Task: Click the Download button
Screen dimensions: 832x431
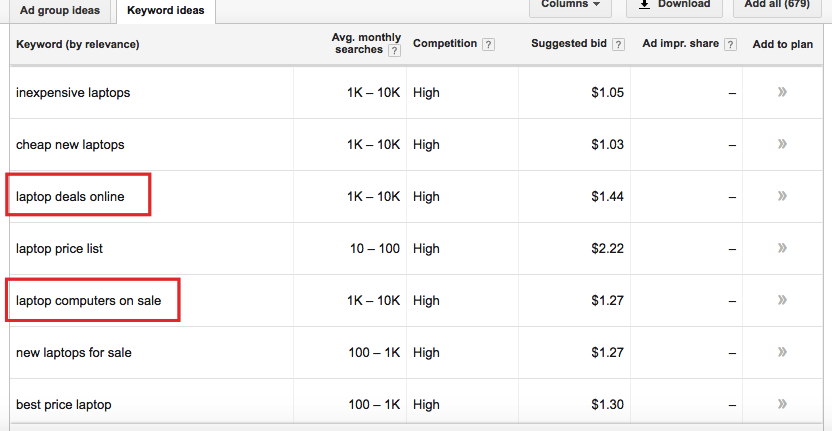Action: (673, 5)
